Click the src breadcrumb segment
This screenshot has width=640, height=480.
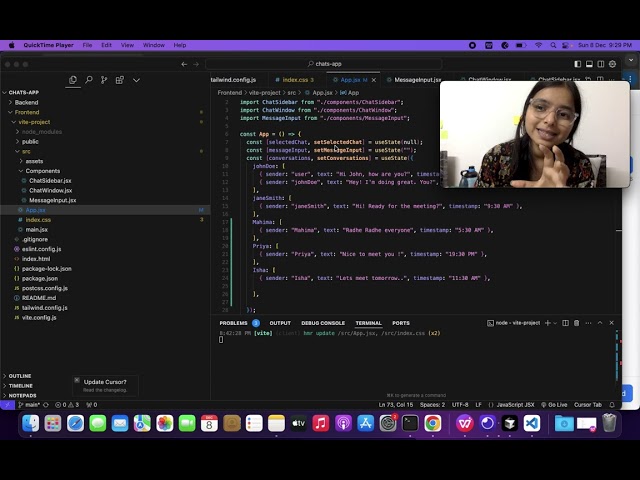[x=291, y=93]
